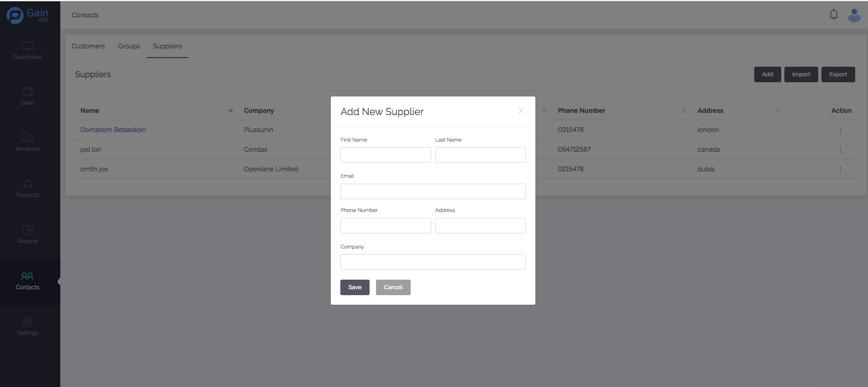
Task: Focus the Email input field
Action: coord(433,191)
